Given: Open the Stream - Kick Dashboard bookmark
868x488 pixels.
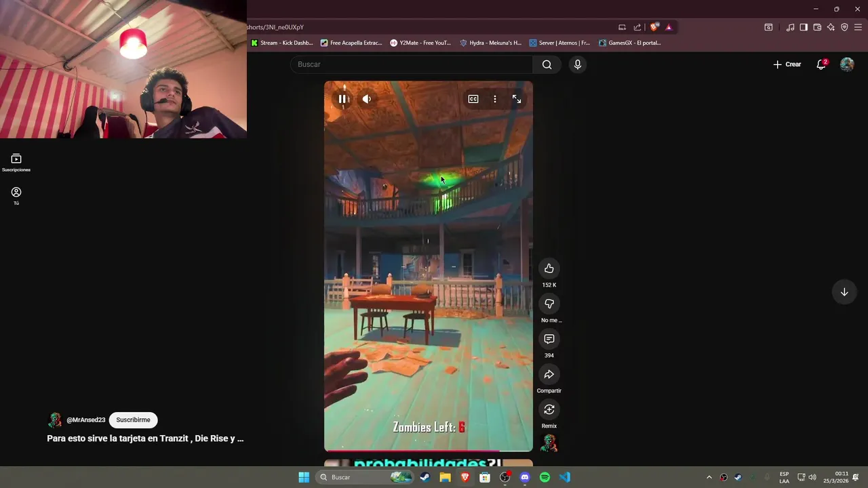Looking at the screenshot, I should pos(282,43).
